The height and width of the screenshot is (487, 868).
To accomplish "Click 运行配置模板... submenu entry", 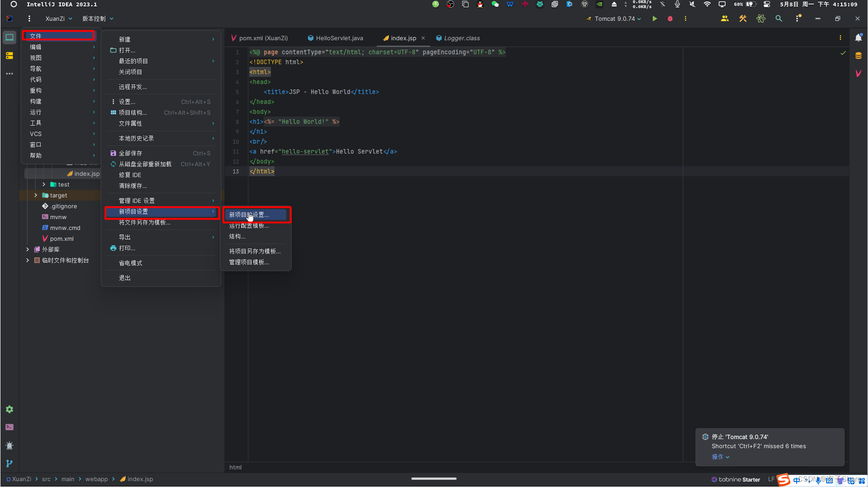I will [x=256, y=225].
